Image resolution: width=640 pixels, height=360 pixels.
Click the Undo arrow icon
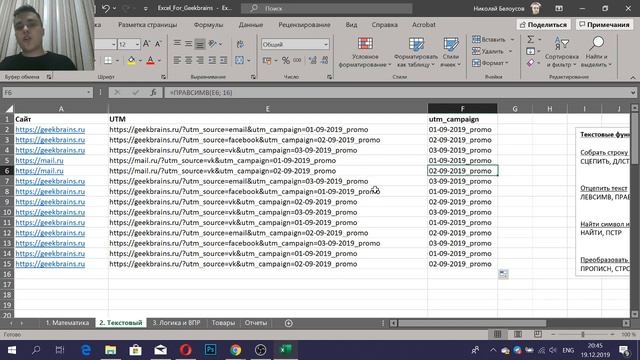click(x=106, y=8)
